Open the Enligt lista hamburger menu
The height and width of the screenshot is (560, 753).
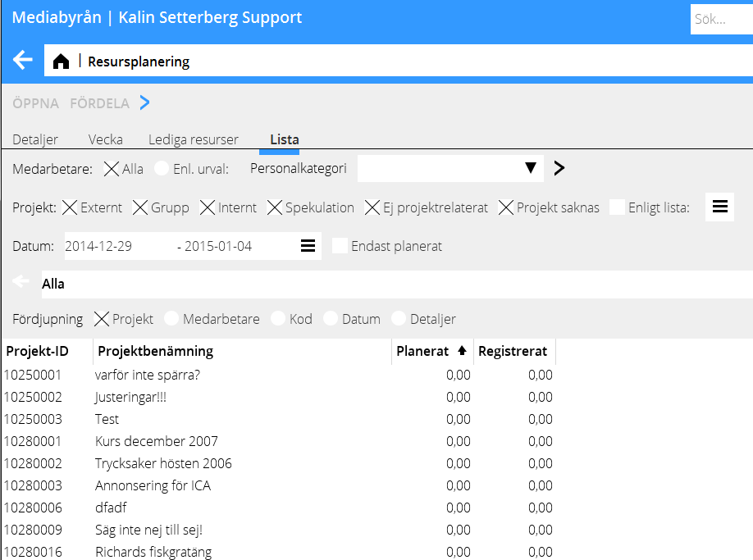[x=719, y=207]
